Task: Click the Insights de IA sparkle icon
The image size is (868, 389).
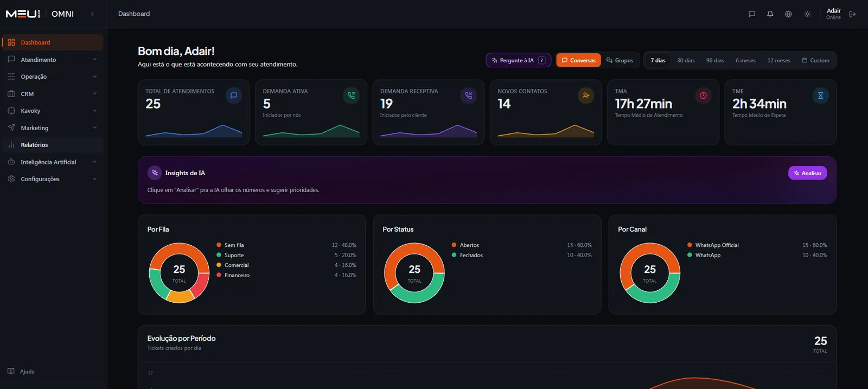Action: click(155, 173)
